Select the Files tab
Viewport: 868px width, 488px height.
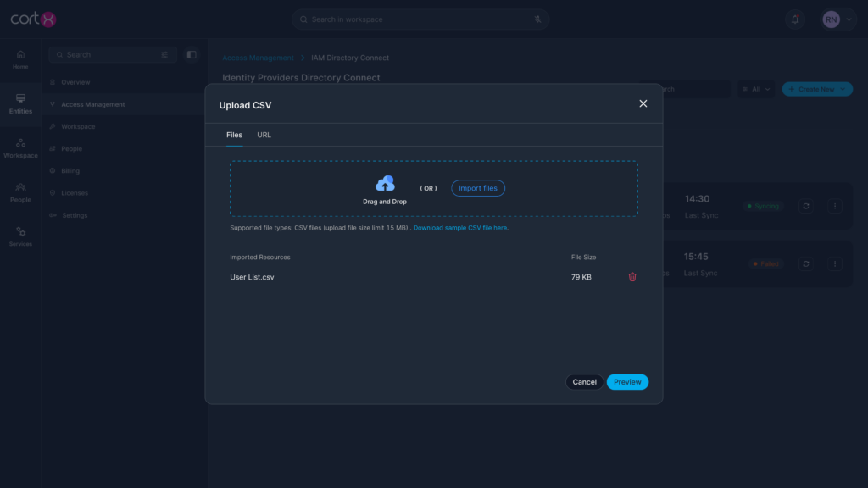click(x=234, y=135)
